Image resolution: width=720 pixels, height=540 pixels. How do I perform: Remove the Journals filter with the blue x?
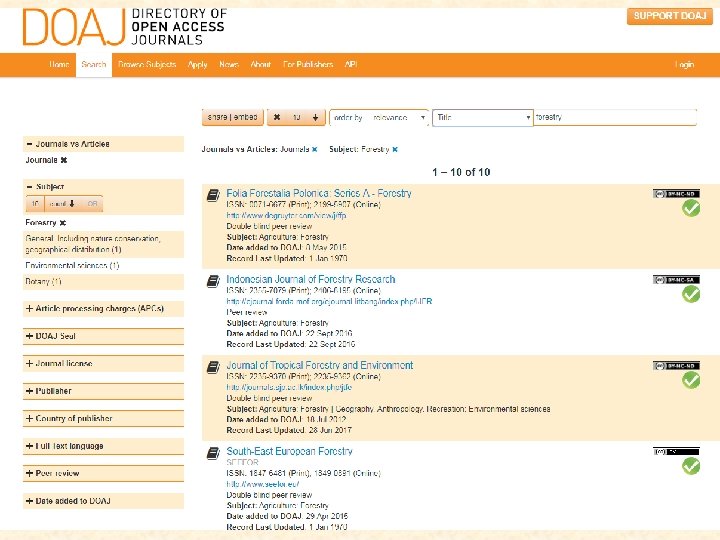(x=315, y=149)
